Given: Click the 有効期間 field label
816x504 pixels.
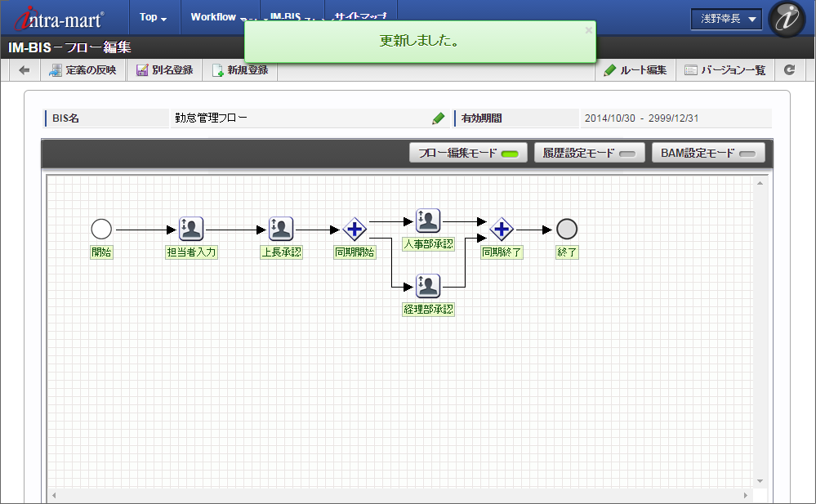Looking at the screenshot, I should pyautogui.click(x=481, y=118).
